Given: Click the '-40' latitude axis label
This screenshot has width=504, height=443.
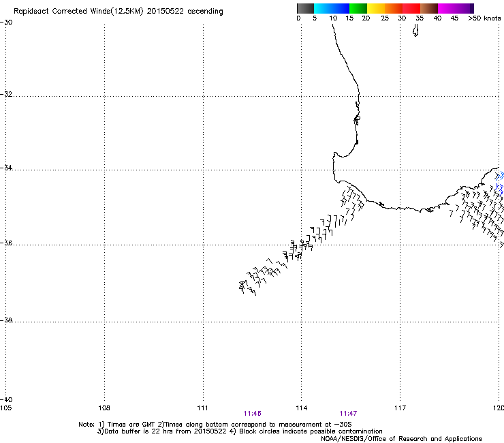Looking at the screenshot, I should pos(6,399).
